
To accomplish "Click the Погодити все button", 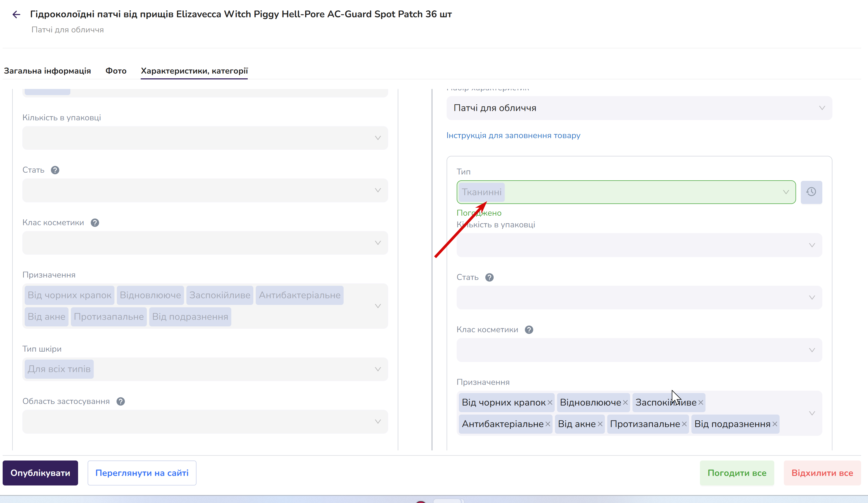I will [x=737, y=473].
